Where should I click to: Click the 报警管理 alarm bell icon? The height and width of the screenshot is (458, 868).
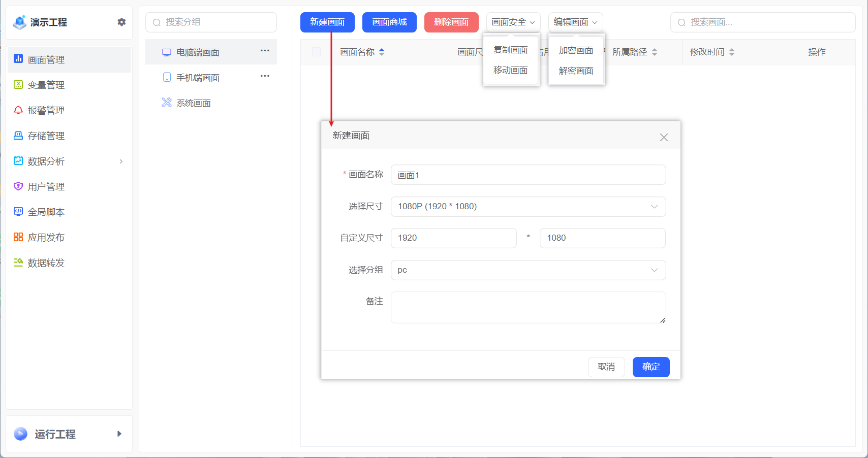18,110
